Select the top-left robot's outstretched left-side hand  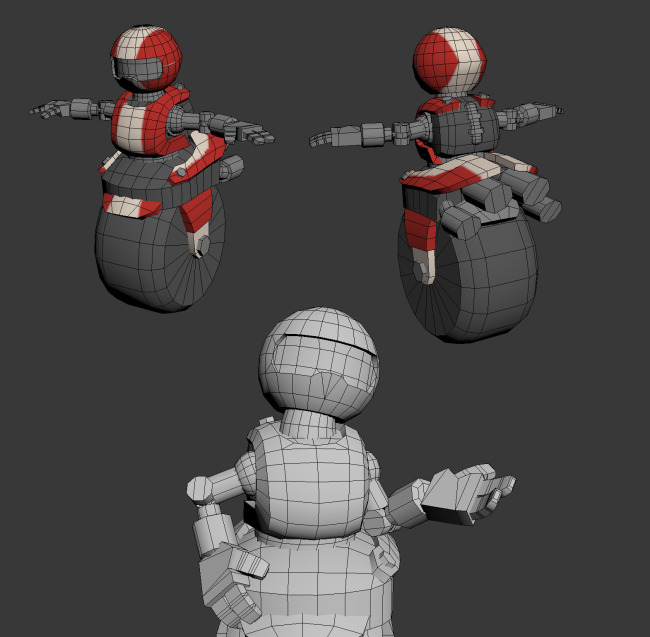(50, 109)
